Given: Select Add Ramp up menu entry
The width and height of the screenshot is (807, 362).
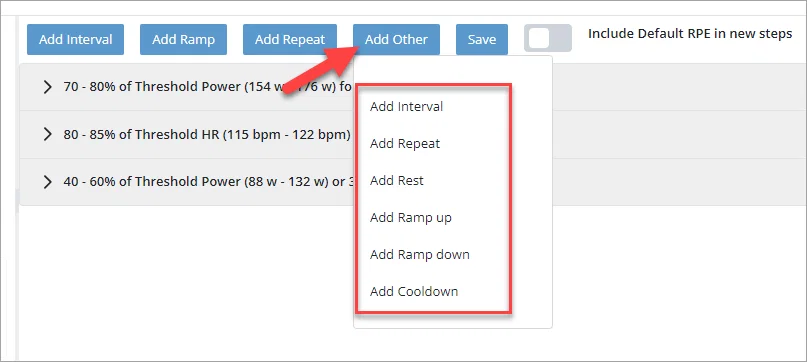Looking at the screenshot, I should pyautogui.click(x=410, y=218).
